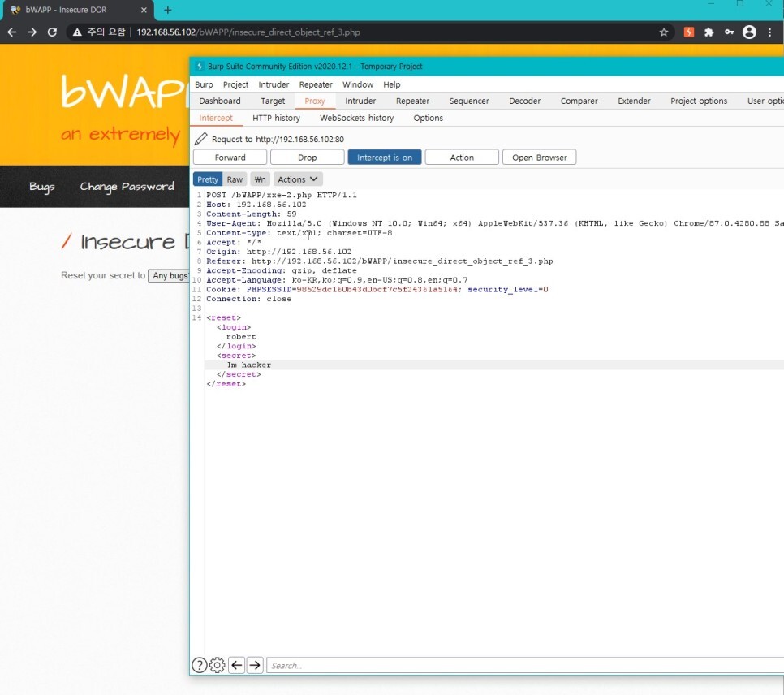784x695 pixels.
Task: Open Chrome profile avatar
Action: [749, 32]
